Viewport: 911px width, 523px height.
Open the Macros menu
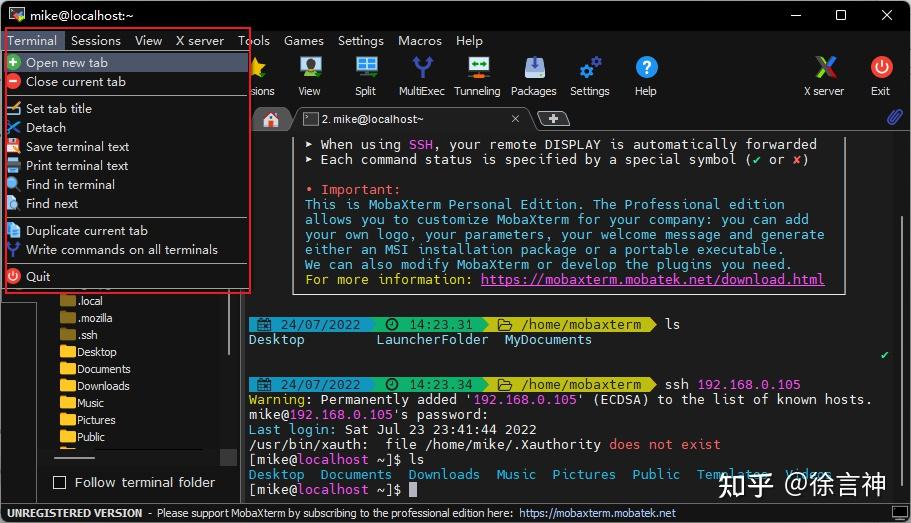419,41
